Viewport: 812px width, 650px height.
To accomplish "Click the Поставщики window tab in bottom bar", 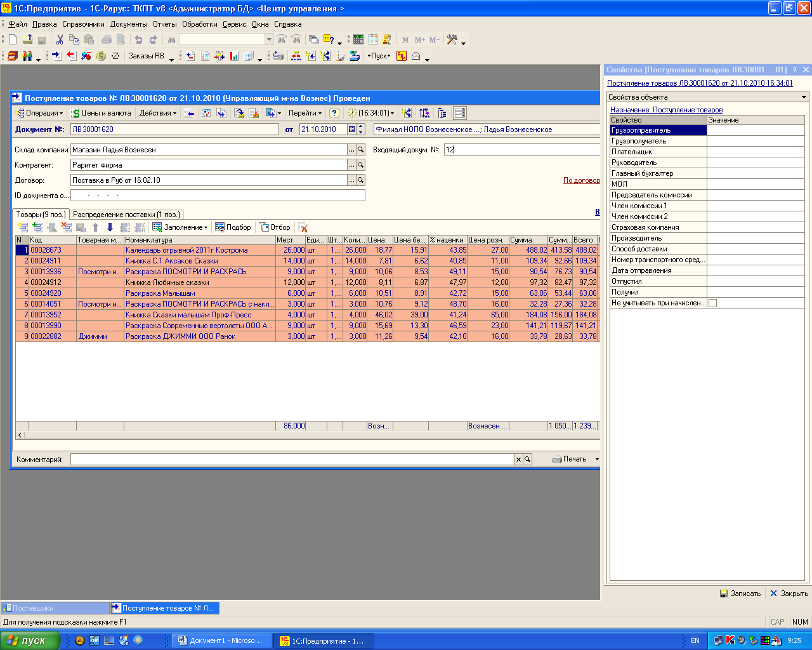I will click(55, 608).
